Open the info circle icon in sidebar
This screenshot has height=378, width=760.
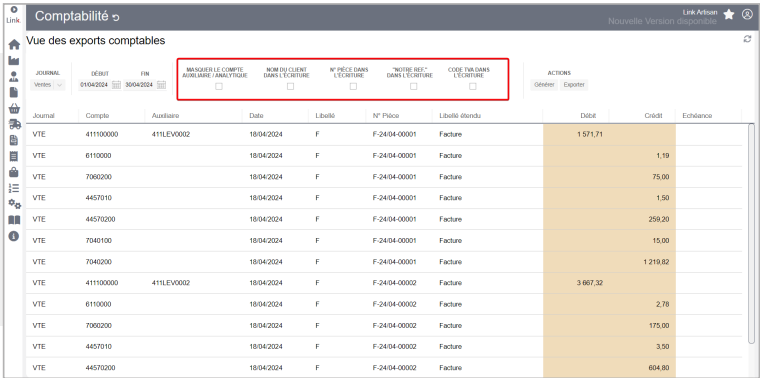(14, 236)
